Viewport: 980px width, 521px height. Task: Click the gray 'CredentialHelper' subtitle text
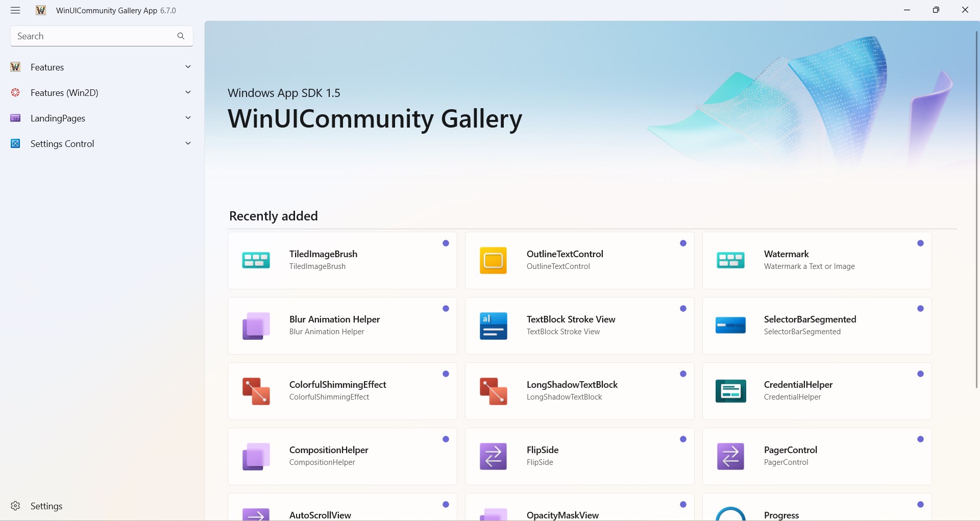pos(793,397)
